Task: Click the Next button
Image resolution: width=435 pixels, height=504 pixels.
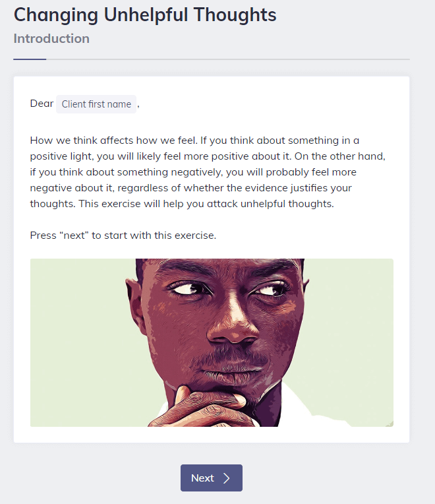Action: tap(212, 478)
